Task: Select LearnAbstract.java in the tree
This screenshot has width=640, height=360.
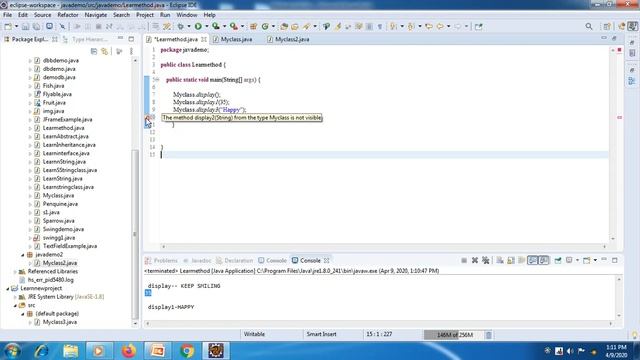Action: click(x=65, y=136)
